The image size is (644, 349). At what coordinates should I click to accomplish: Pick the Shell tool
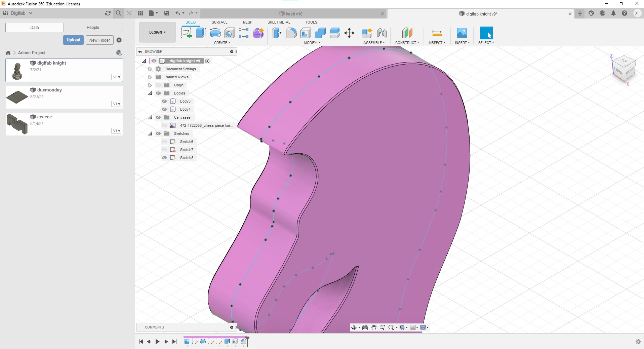coord(306,33)
